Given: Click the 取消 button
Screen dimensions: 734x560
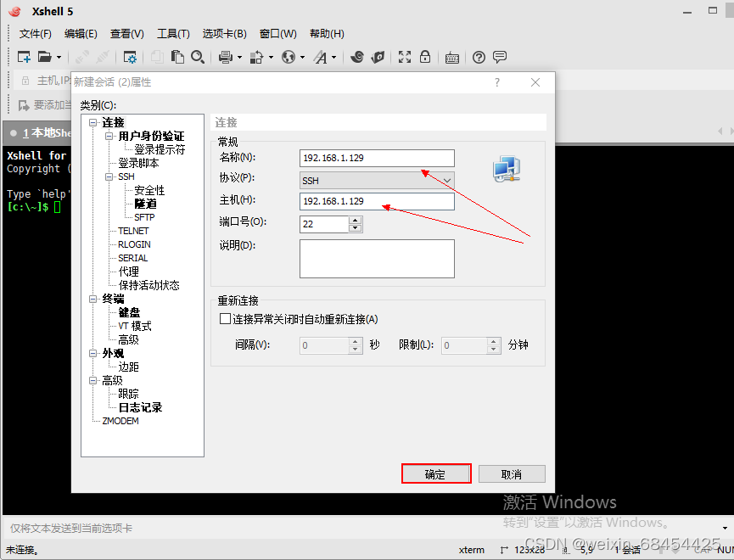Looking at the screenshot, I should (x=512, y=473).
